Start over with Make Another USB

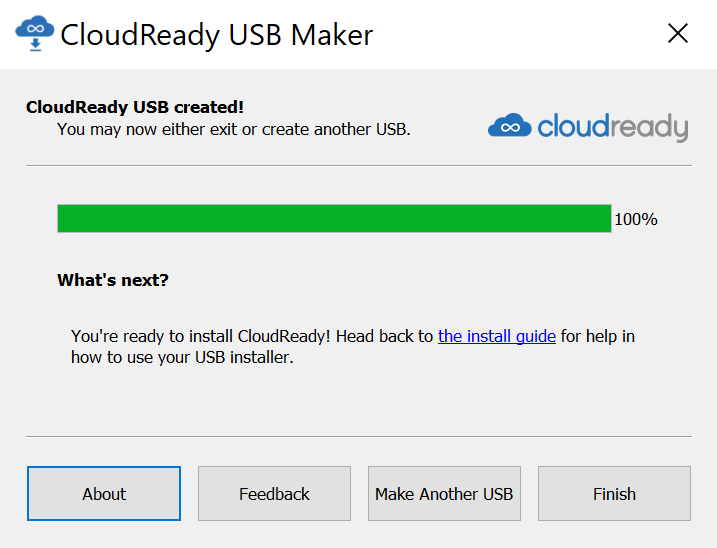(444, 494)
